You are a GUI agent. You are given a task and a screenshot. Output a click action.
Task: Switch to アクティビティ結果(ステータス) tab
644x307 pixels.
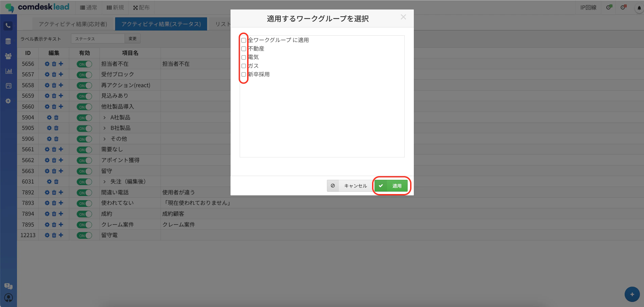pos(161,24)
